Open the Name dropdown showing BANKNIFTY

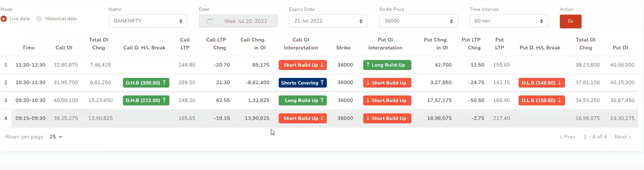pos(148,21)
